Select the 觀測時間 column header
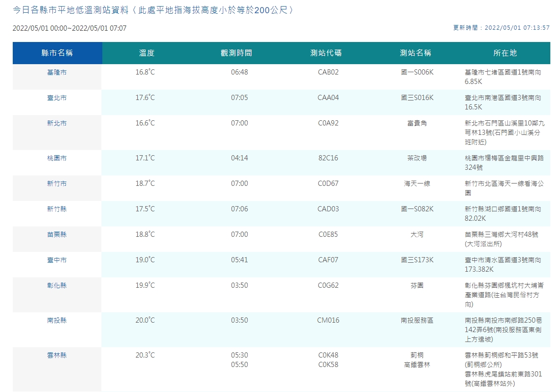Viewport: 556px width, 392px height. point(236,53)
